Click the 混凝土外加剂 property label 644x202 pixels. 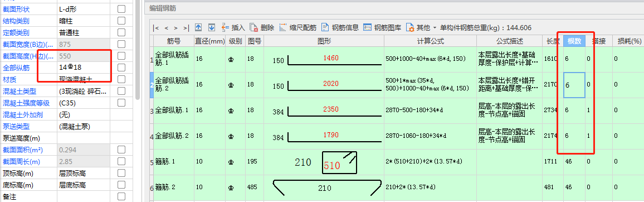click(22, 114)
